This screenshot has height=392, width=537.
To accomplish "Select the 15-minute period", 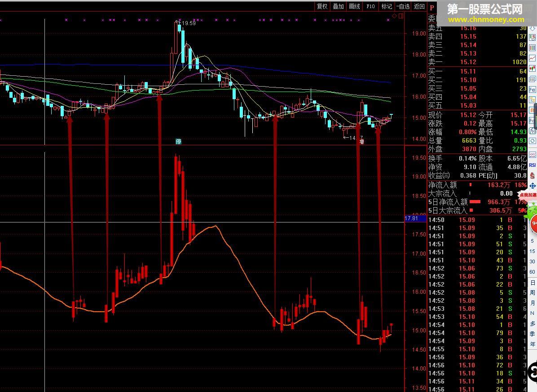I will [532, 251].
